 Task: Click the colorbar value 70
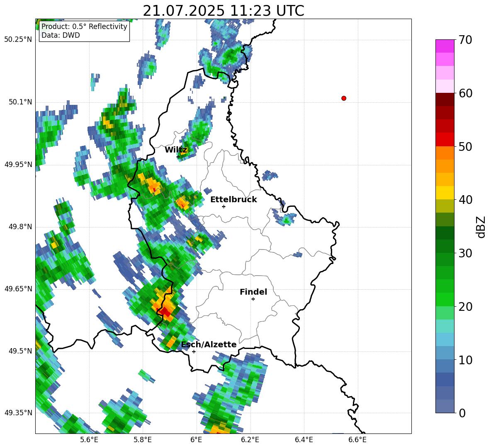pyautogui.click(x=465, y=40)
